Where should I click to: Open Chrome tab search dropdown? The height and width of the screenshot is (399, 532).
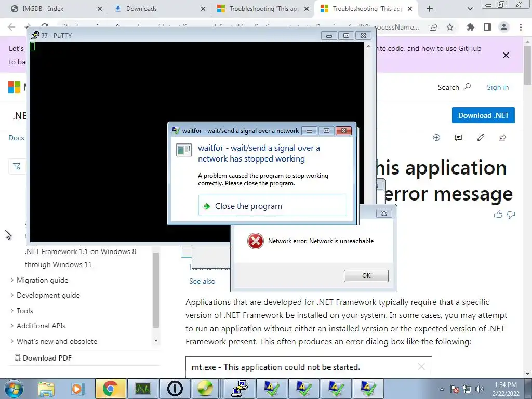470,9
